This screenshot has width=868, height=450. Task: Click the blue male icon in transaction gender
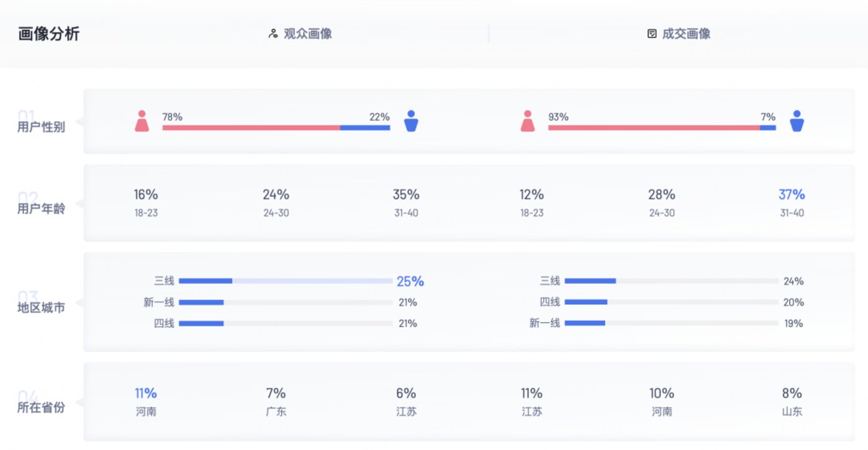pyautogui.click(x=797, y=121)
